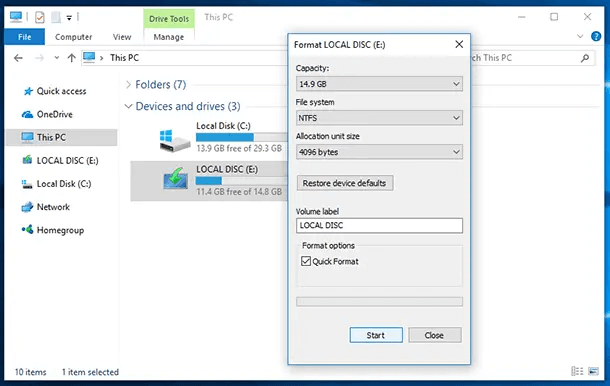Click the format progress bar
The image size is (610, 386).
(x=379, y=302)
